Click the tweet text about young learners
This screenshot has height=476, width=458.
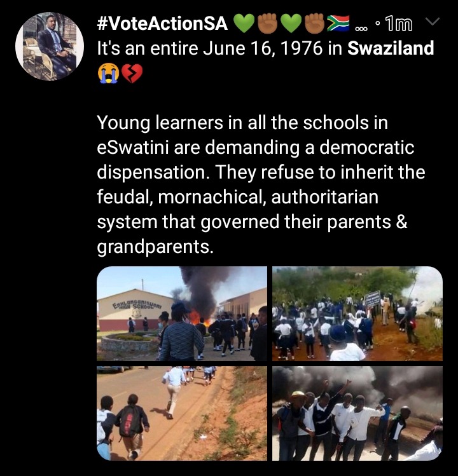tap(261, 185)
